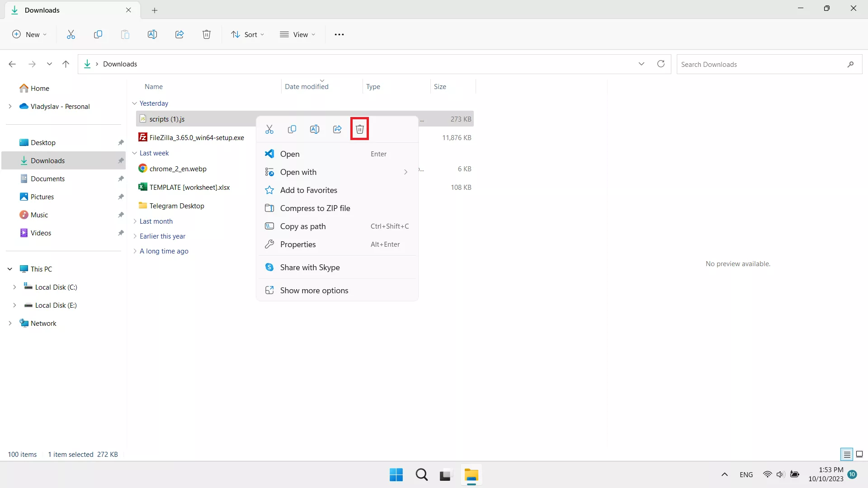Image resolution: width=868 pixels, height=488 pixels.
Task: Navigate up one folder level arrow
Action: pyautogui.click(x=66, y=64)
